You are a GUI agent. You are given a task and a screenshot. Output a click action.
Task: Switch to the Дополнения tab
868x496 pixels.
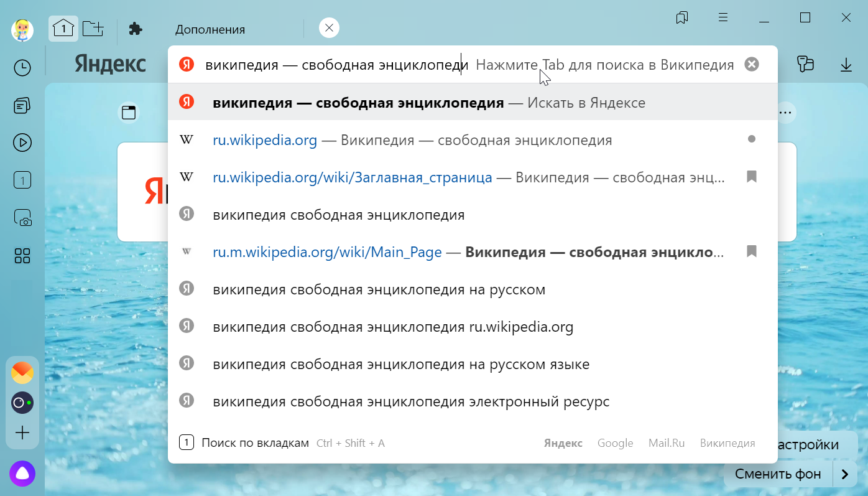coord(210,29)
